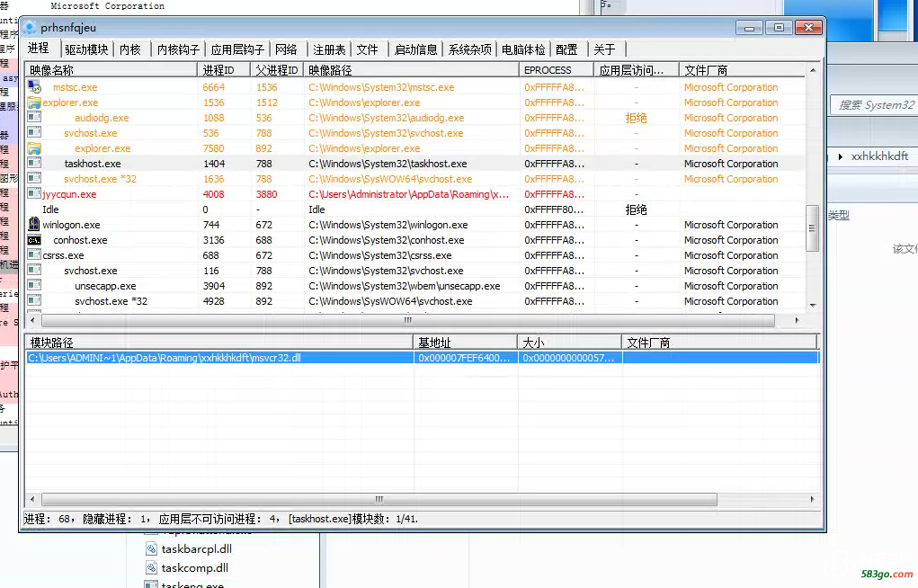Sort modules by 模块路径 header
This screenshot has height=588, width=918.
[219, 342]
